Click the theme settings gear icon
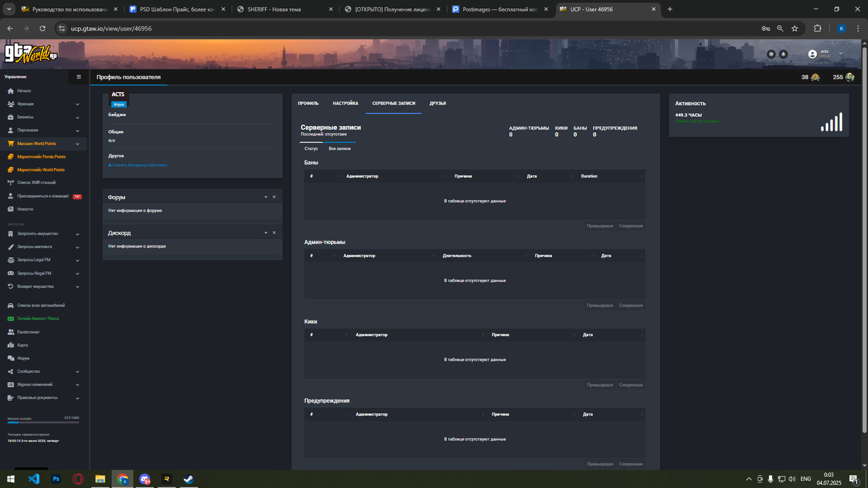This screenshot has width=868, height=488. pos(771,54)
